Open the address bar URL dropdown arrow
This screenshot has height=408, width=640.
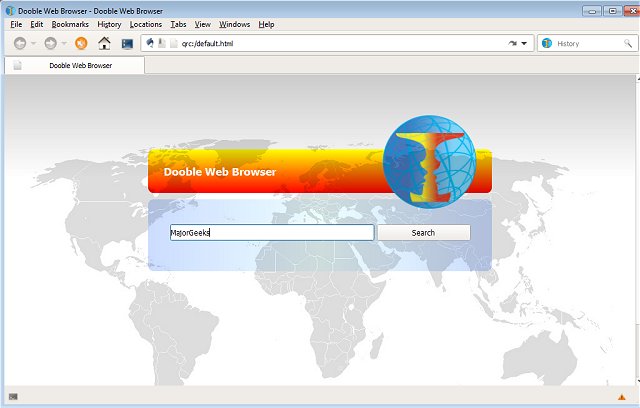point(524,44)
